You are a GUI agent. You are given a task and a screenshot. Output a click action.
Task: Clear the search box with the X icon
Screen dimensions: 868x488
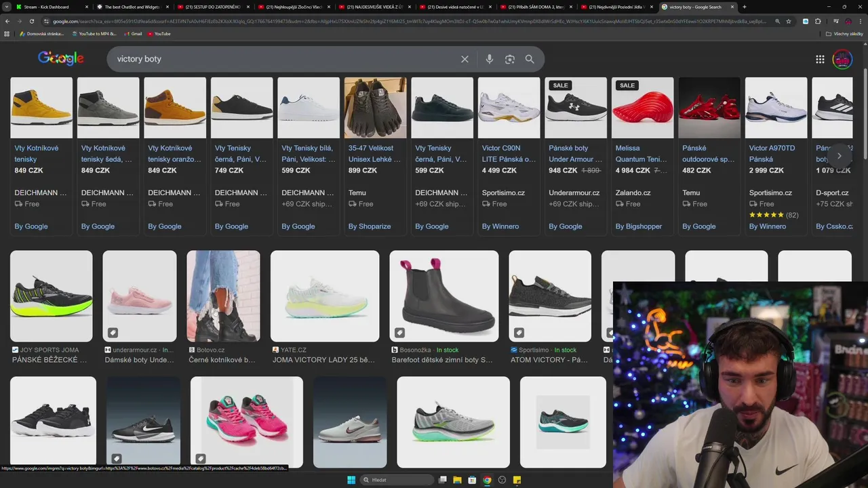click(x=465, y=59)
